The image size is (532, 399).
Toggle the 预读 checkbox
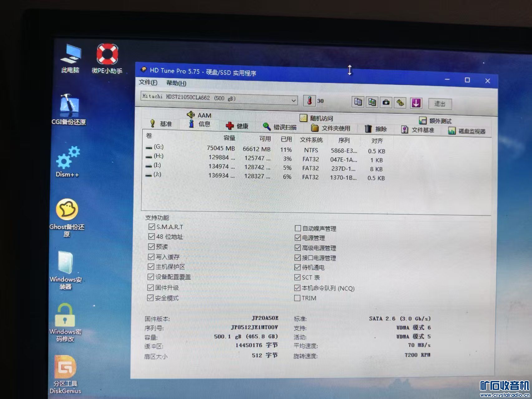(151, 246)
